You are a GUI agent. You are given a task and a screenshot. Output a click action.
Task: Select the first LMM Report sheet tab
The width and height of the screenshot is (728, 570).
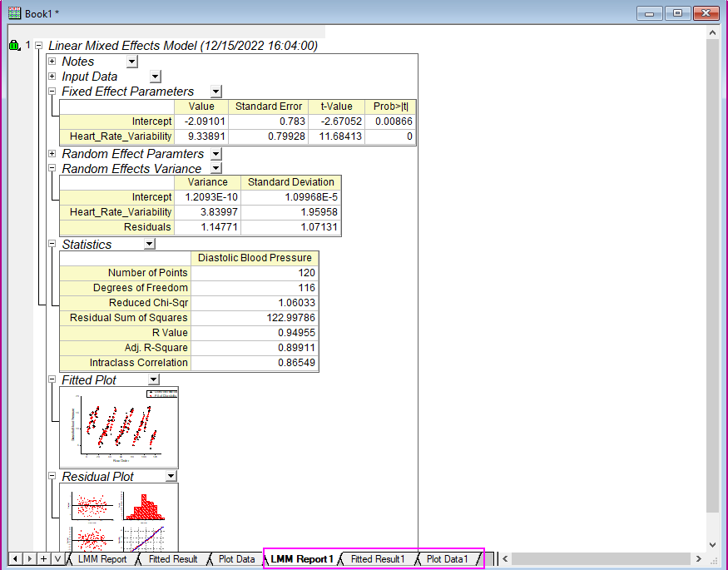coord(102,559)
